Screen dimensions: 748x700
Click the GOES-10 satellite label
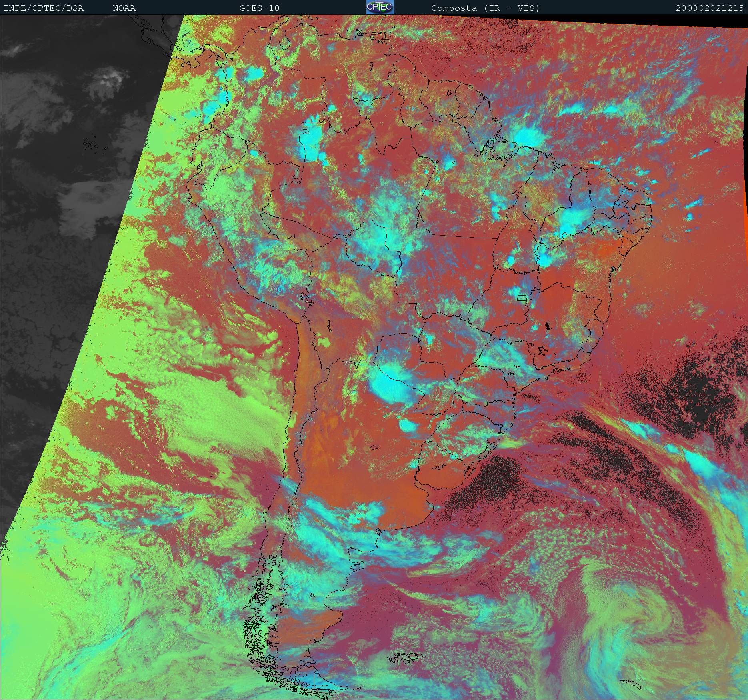tap(259, 8)
